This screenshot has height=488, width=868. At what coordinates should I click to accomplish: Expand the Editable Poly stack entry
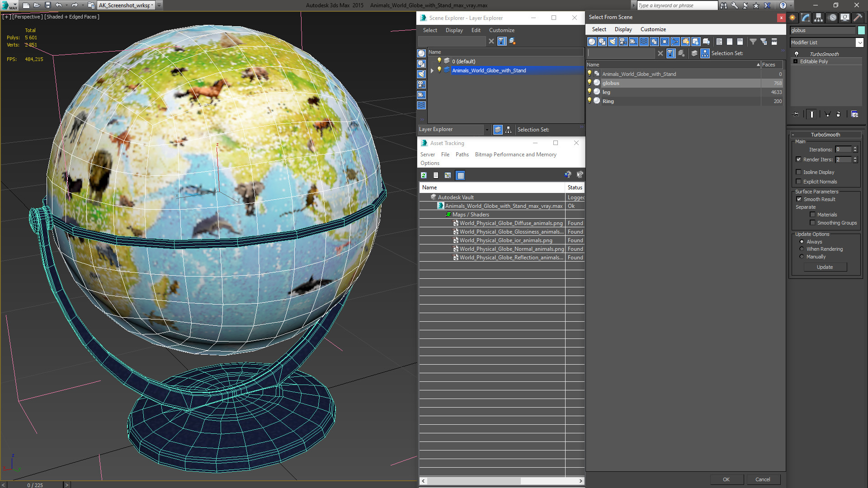795,61
